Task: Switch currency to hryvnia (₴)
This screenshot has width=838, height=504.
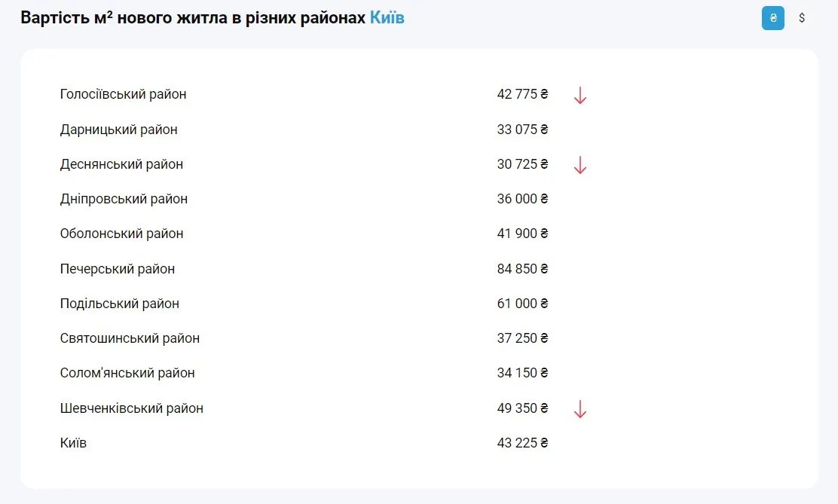Action: pos(772,18)
